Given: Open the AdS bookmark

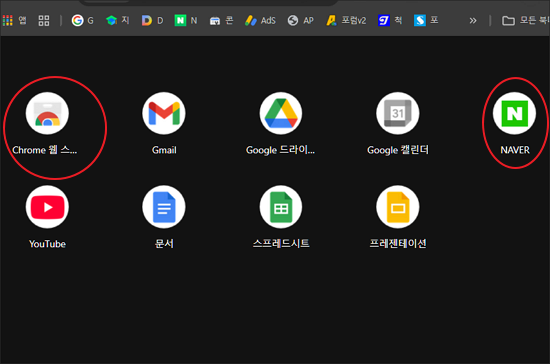Looking at the screenshot, I should 260,20.
